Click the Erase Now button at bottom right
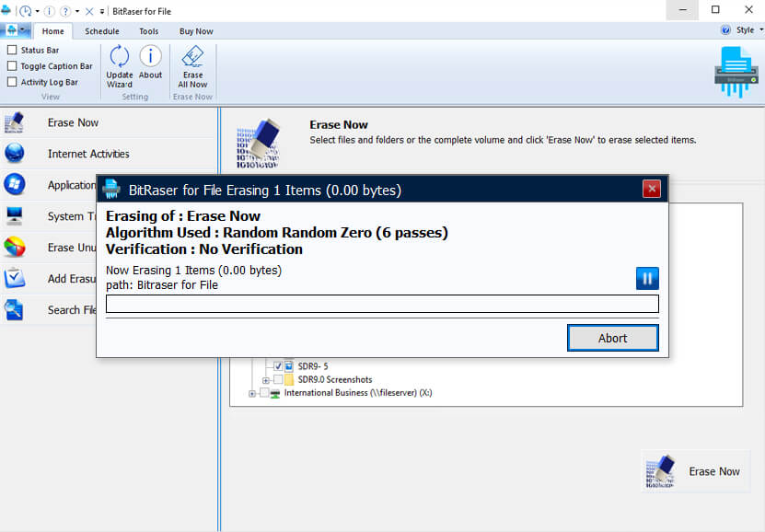The width and height of the screenshot is (765, 532). (x=695, y=471)
